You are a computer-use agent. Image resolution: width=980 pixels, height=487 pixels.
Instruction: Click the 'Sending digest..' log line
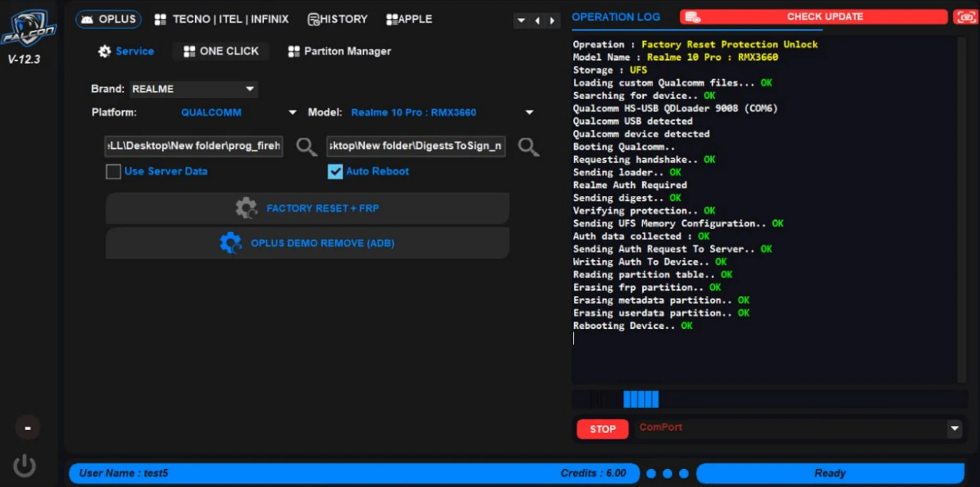pos(627,198)
